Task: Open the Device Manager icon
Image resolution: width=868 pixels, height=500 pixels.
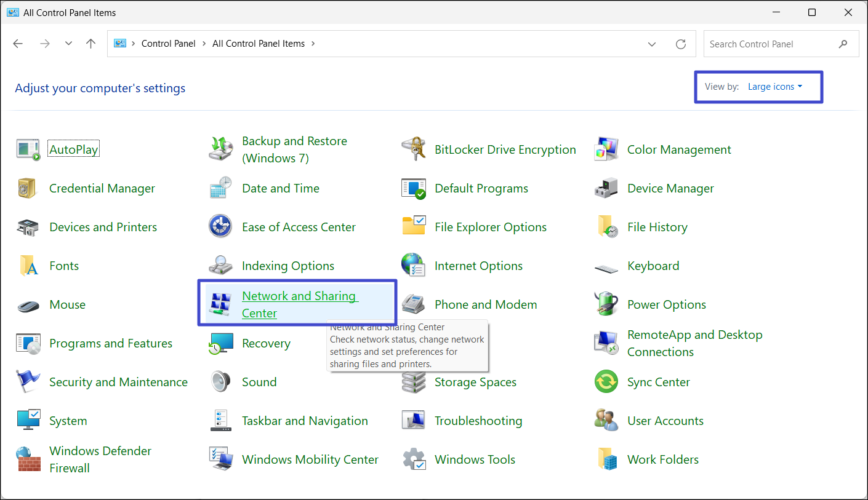Action: [606, 188]
